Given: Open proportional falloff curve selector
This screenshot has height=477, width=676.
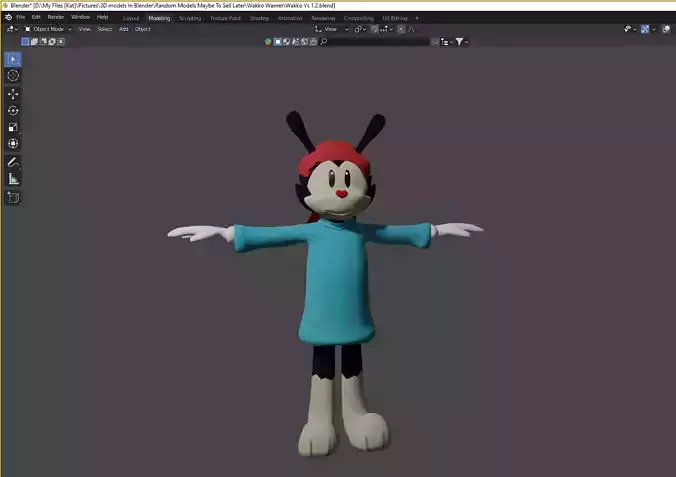Looking at the screenshot, I should click(x=411, y=29).
